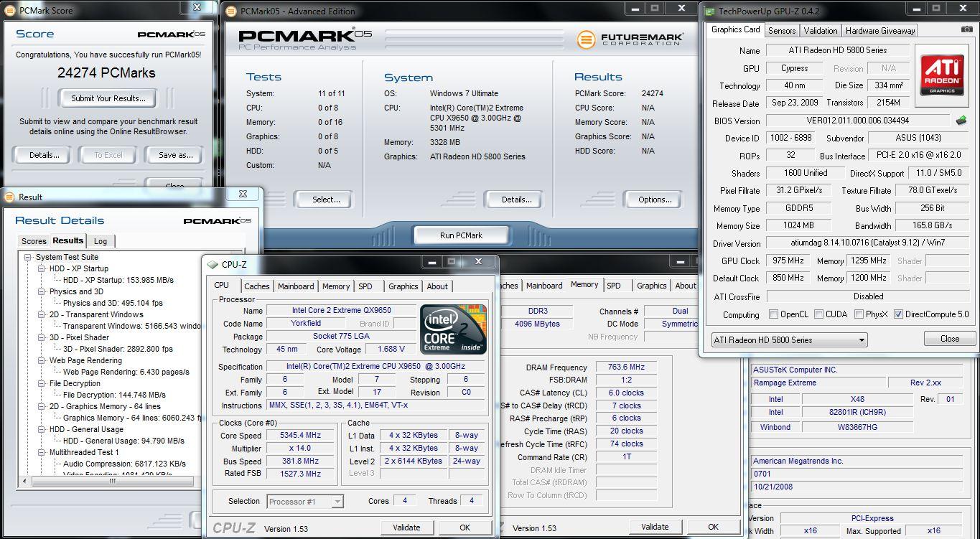The image size is (980, 539).
Task: Click the GPU-Z screenshot camera icon
Action: [x=967, y=30]
